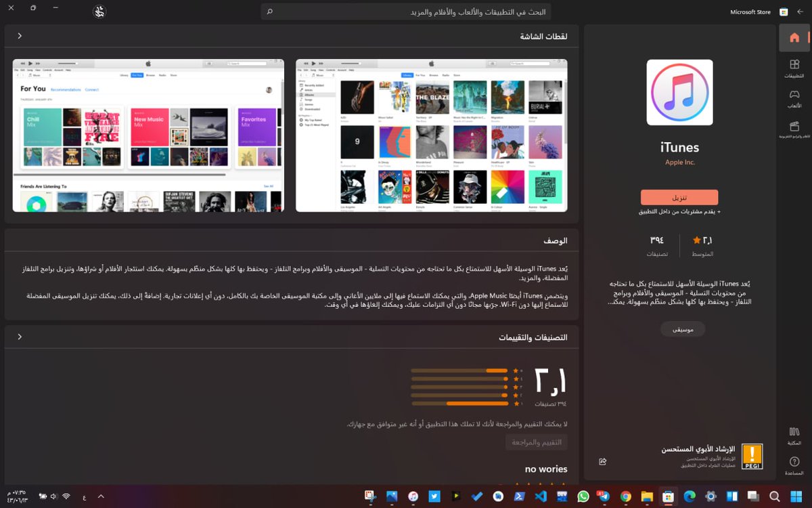Launch Visual Studio Code from the taskbar

coord(541,496)
